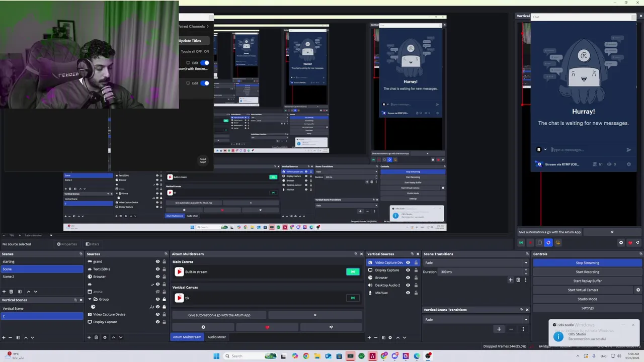Image resolution: width=644 pixels, height=362 pixels.
Task: Move scene up in the Scenes toolbar
Action: click(x=28, y=292)
